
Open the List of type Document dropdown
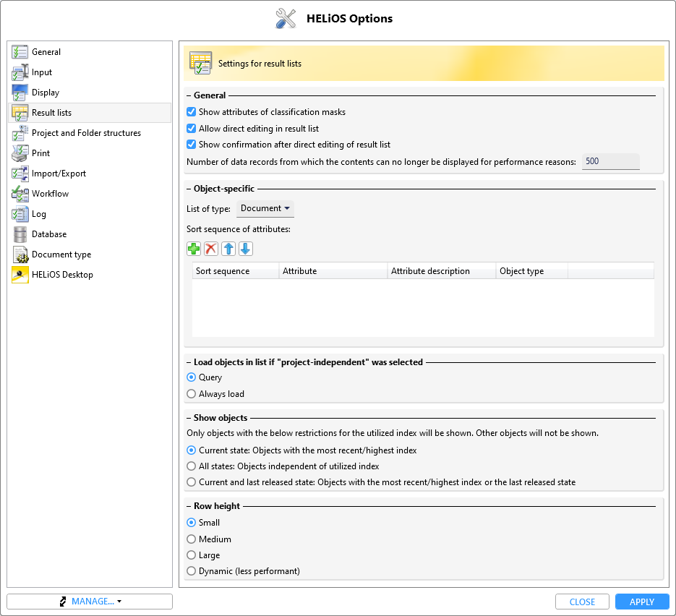pos(265,209)
